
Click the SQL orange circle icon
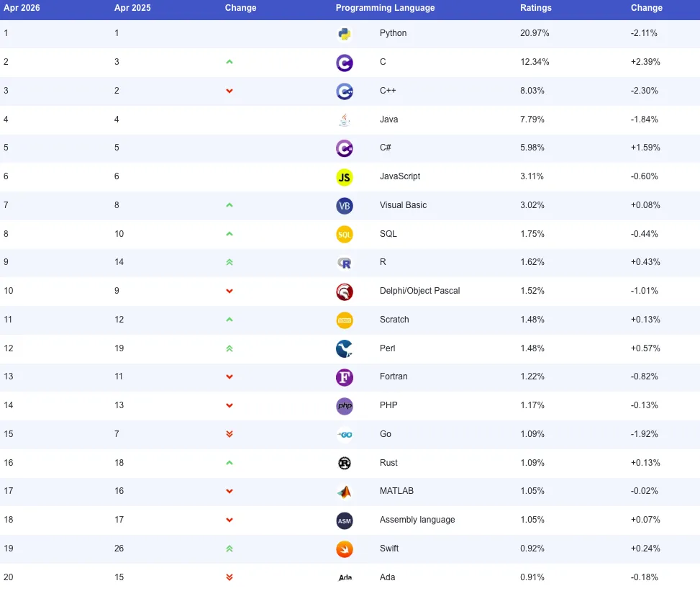(344, 235)
